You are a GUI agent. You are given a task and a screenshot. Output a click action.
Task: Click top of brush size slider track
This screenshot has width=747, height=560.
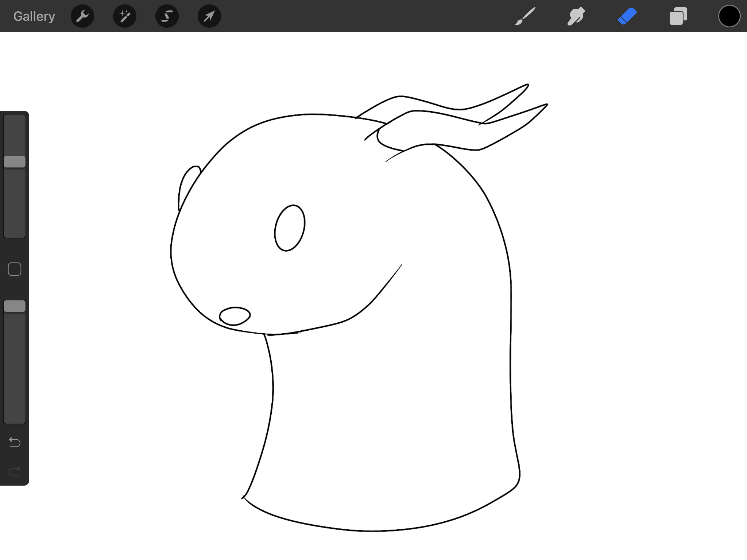click(15, 120)
